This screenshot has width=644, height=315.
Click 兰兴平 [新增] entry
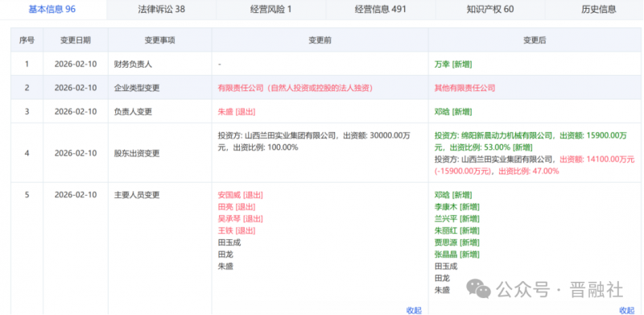coord(456,219)
